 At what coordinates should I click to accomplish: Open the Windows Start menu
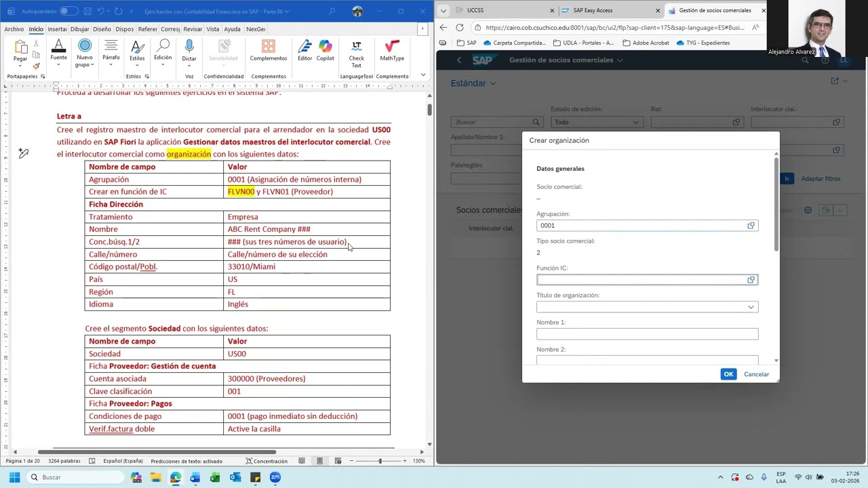[x=14, y=477]
